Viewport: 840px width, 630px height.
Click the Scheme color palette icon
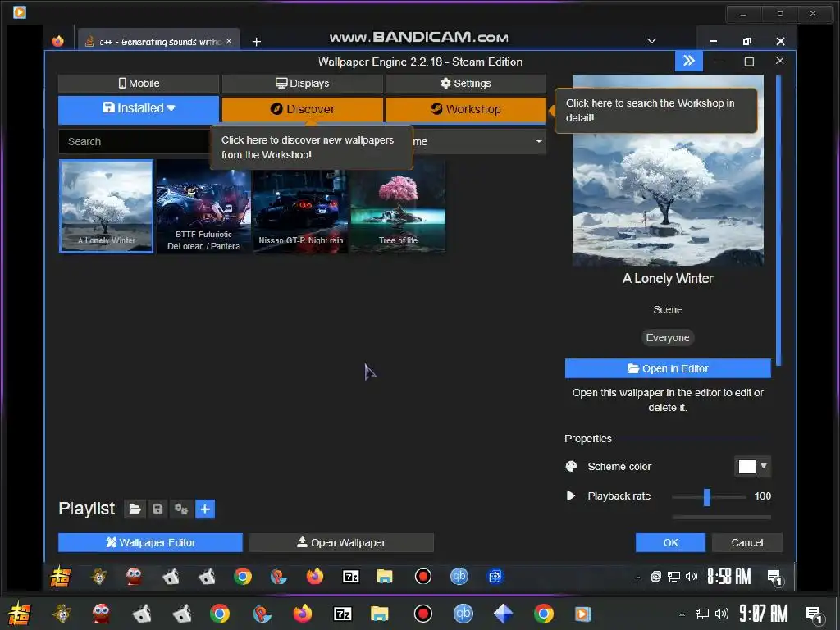point(571,466)
